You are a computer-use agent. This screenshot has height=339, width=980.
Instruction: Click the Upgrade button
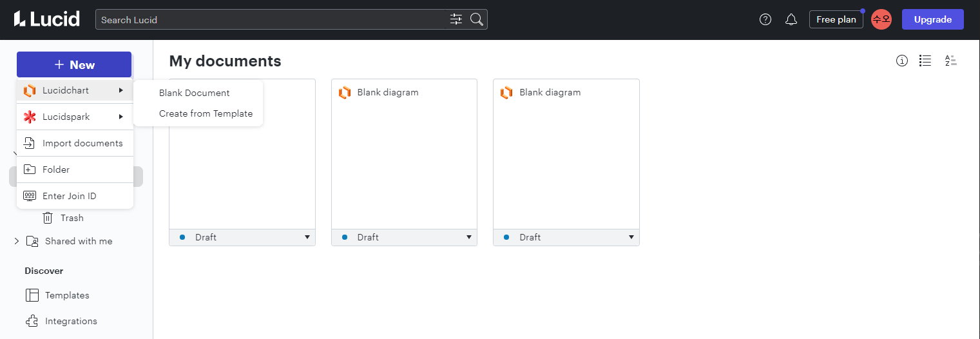(932, 19)
